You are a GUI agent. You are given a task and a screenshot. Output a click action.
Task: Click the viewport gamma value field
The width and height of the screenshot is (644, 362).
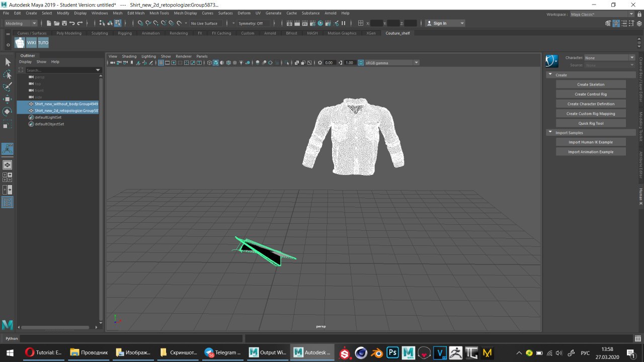(x=350, y=63)
